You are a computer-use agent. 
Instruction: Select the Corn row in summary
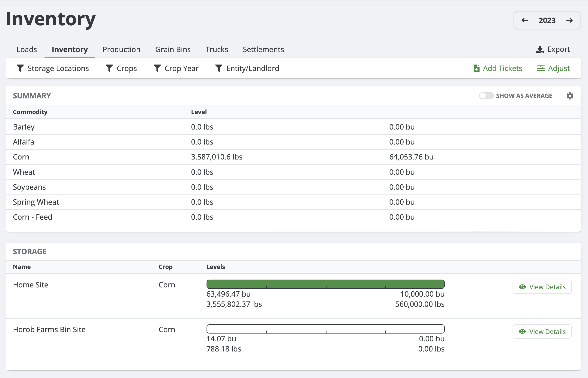coord(21,157)
